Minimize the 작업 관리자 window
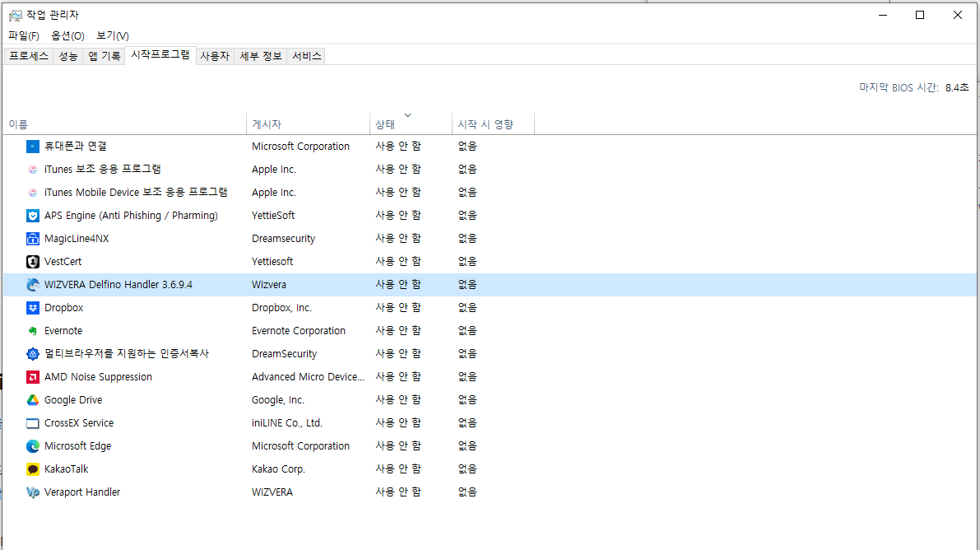980x550 pixels. [x=883, y=15]
